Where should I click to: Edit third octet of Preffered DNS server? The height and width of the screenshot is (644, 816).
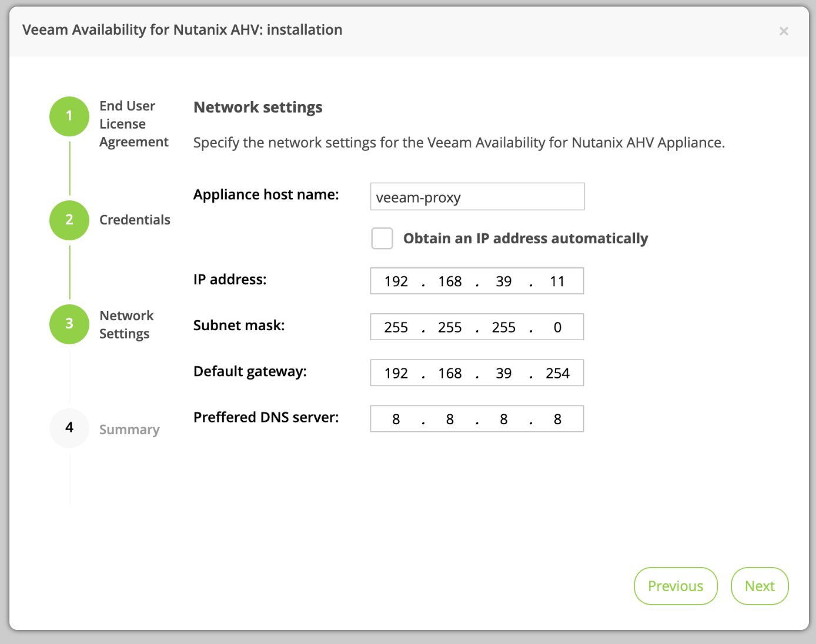click(504, 419)
